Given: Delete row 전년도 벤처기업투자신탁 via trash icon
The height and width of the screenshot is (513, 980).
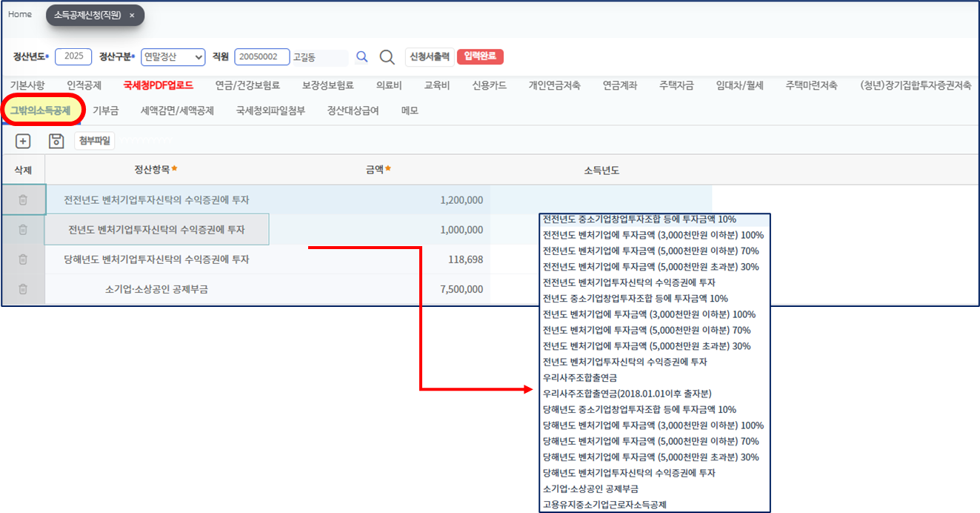Looking at the screenshot, I should point(23,230).
